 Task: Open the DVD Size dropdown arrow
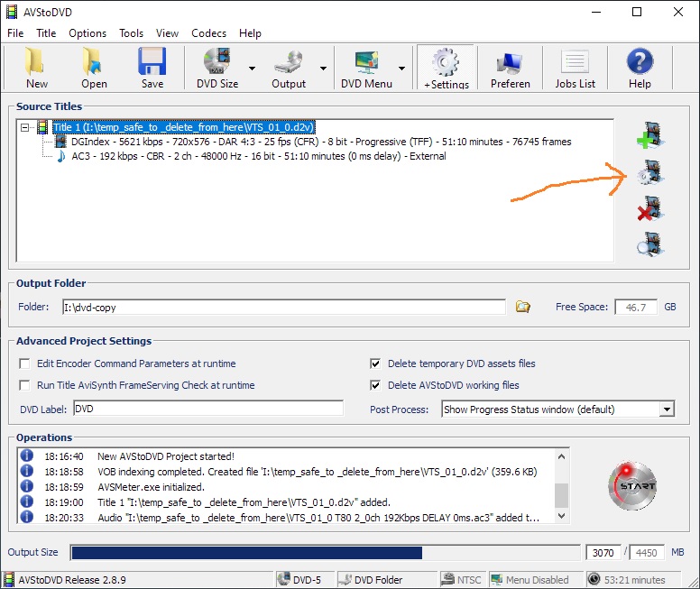click(253, 69)
